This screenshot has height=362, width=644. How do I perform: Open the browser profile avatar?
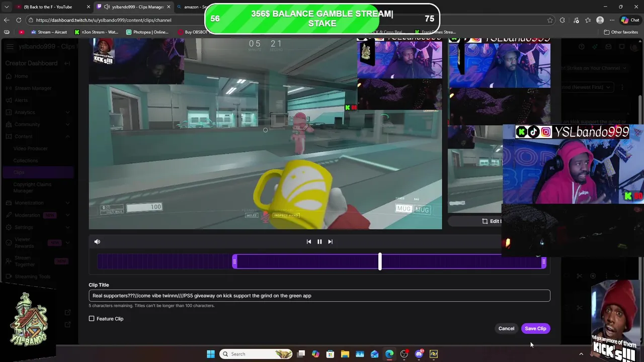pyautogui.click(x=600, y=20)
